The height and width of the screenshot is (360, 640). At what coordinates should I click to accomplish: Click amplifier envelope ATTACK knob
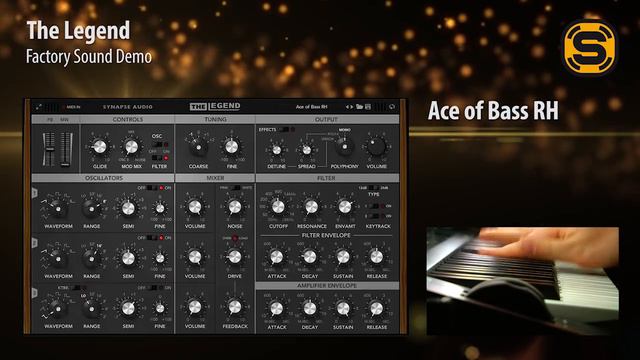[x=277, y=309]
